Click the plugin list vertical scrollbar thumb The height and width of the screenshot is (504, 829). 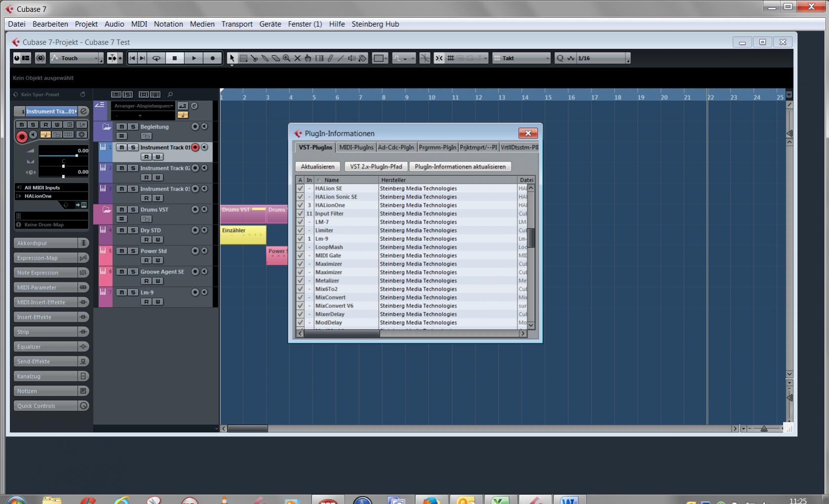[x=531, y=237]
